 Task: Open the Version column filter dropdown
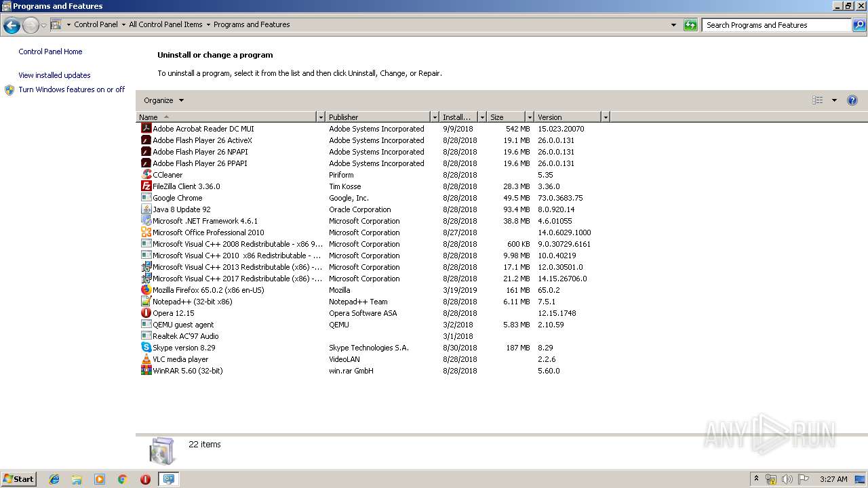[606, 117]
